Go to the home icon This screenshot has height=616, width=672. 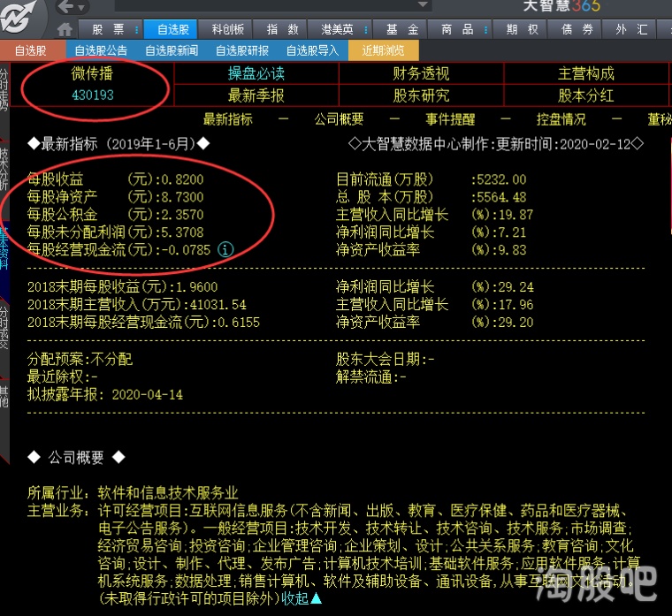click(x=65, y=29)
